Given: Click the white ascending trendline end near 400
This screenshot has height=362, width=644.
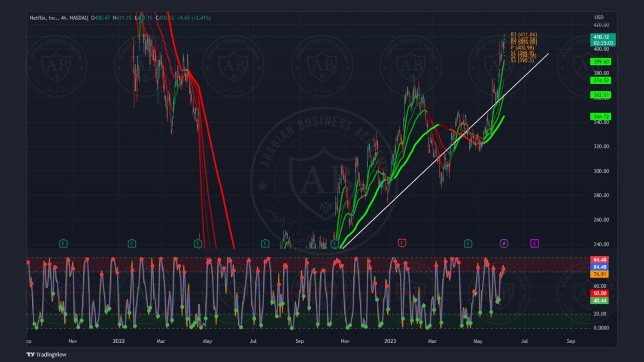Looking at the screenshot, I should click(x=548, y=54).
